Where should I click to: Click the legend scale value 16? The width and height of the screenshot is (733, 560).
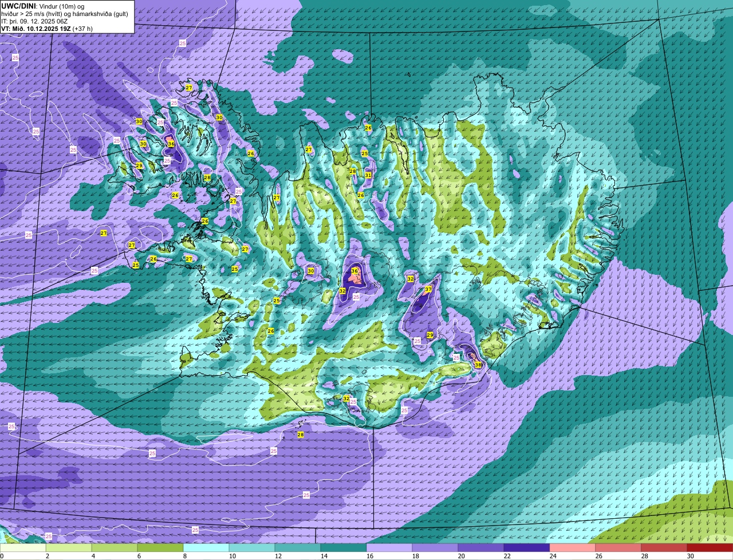click(x=369, y=556)
